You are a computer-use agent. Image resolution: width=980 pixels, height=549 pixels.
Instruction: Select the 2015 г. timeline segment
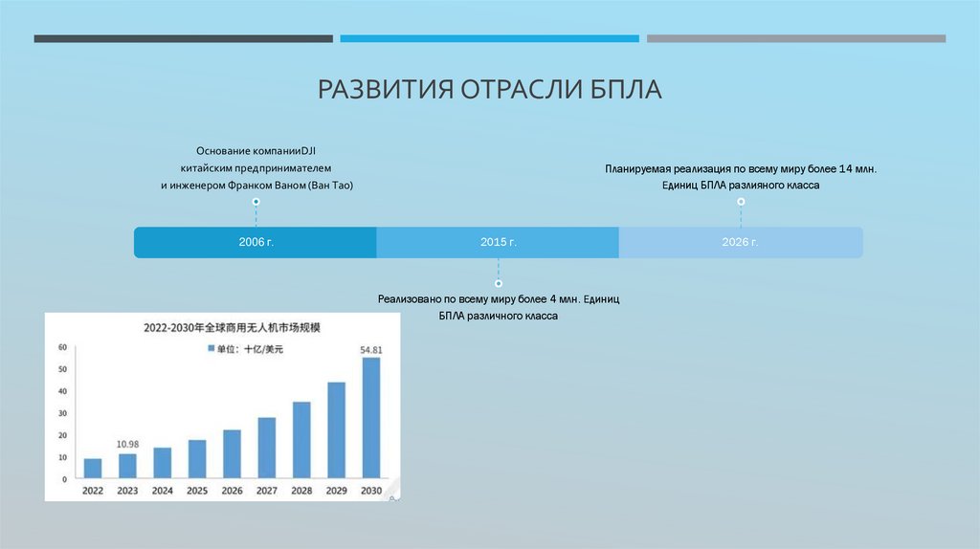pos(498,242)
